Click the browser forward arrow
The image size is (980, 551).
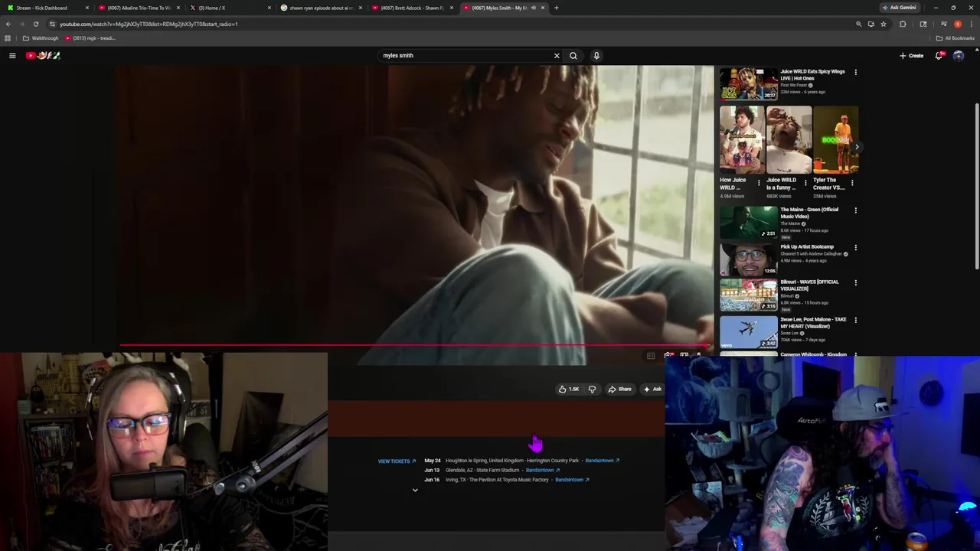[21, 24]
